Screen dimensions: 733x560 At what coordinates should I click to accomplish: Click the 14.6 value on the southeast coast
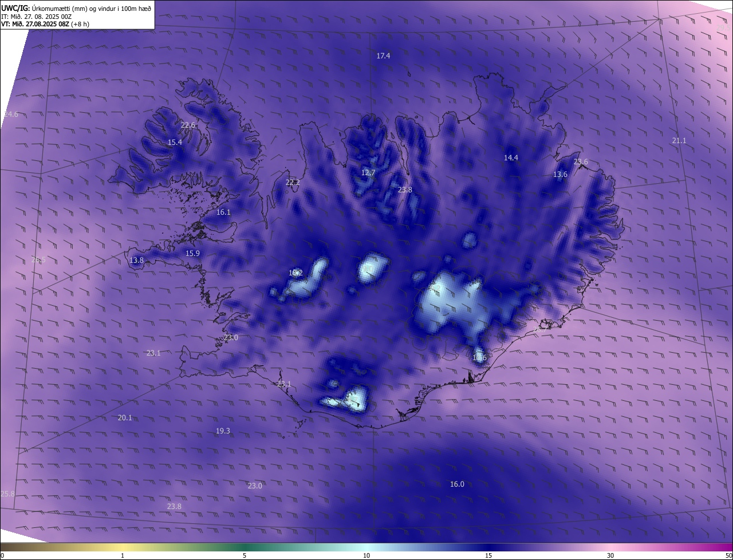[479, 357]
